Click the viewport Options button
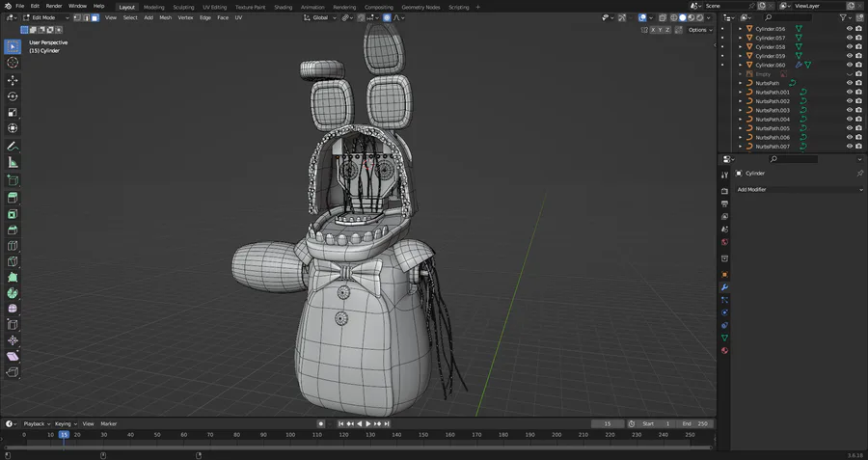This screenshot has width=868, height=460. (699, 30)
